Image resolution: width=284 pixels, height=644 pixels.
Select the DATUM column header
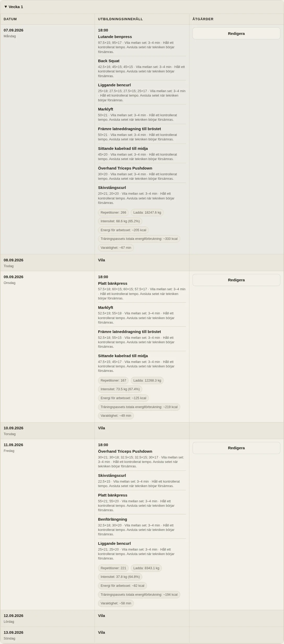[10, 19]
